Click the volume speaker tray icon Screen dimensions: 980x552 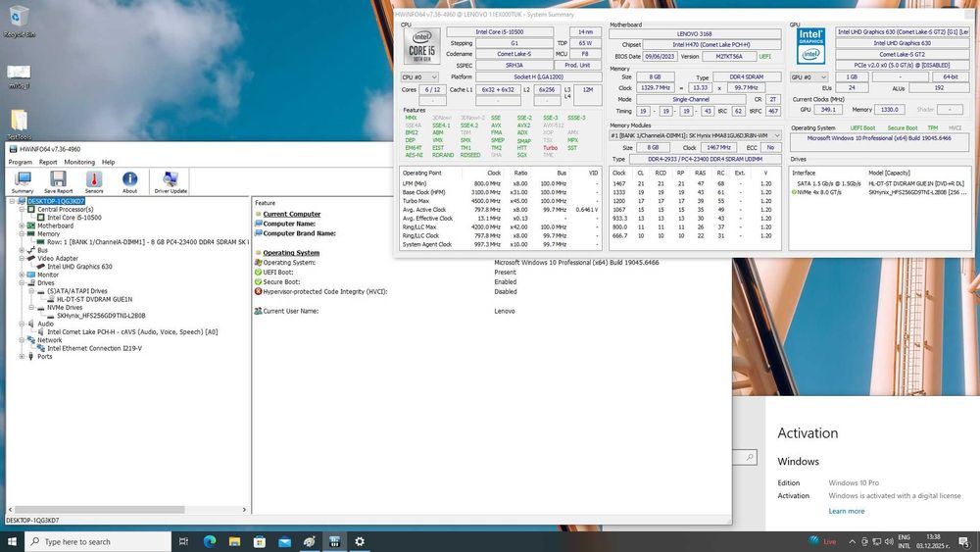(x=888, y=541)
